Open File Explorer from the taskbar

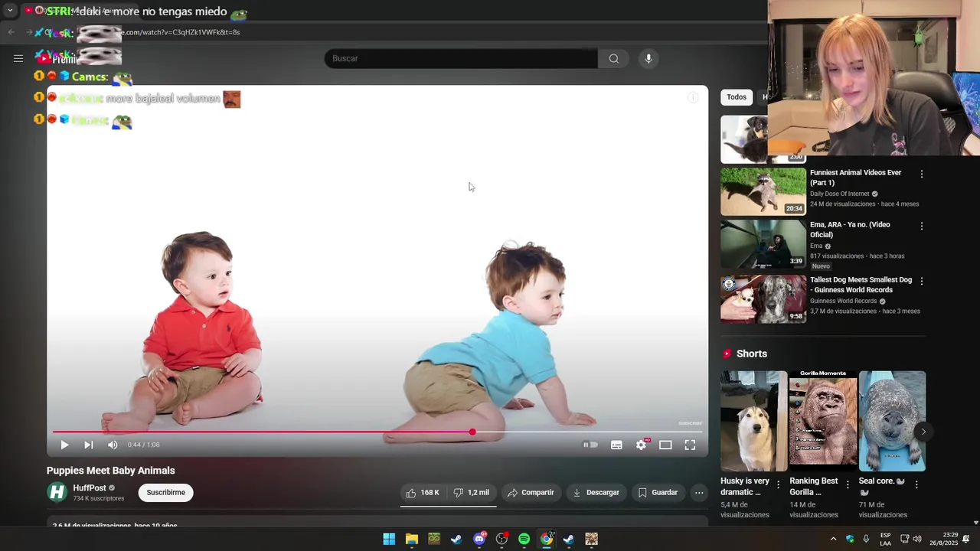[412, 539]
